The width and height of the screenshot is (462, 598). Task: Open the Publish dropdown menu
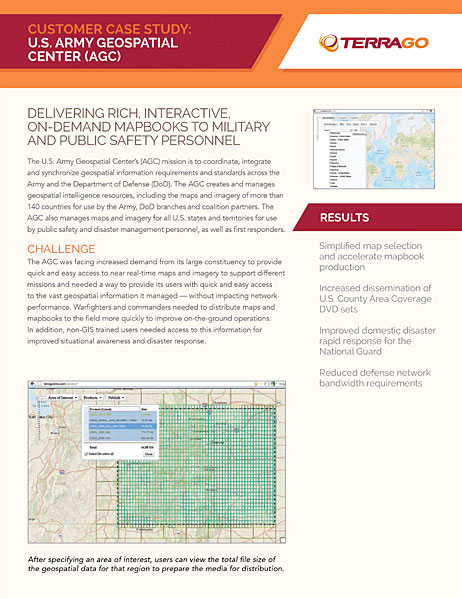[116, 397]
